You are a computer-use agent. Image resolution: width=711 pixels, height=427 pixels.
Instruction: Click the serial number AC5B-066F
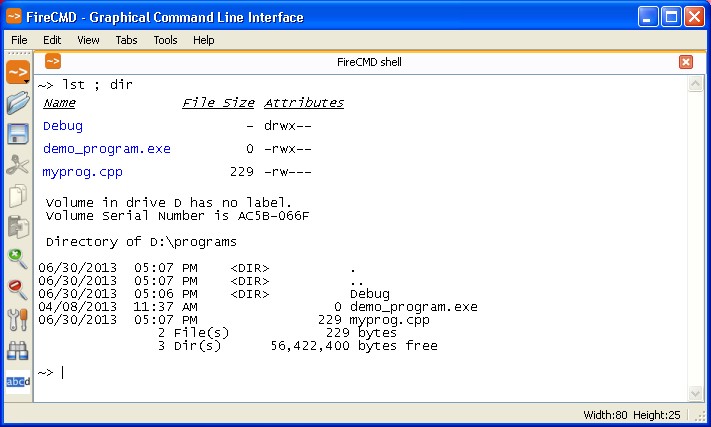tap(273, 216)
